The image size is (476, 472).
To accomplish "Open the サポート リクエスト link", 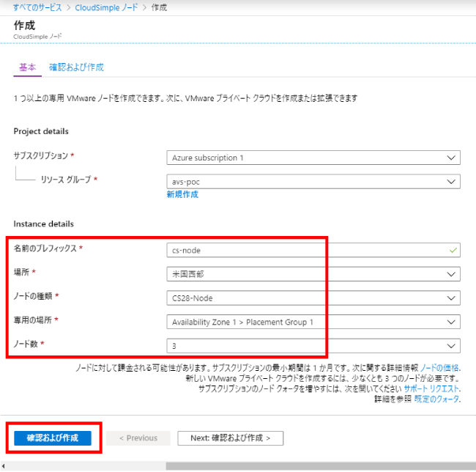I will pyautogui.click(x=431, y=388).
